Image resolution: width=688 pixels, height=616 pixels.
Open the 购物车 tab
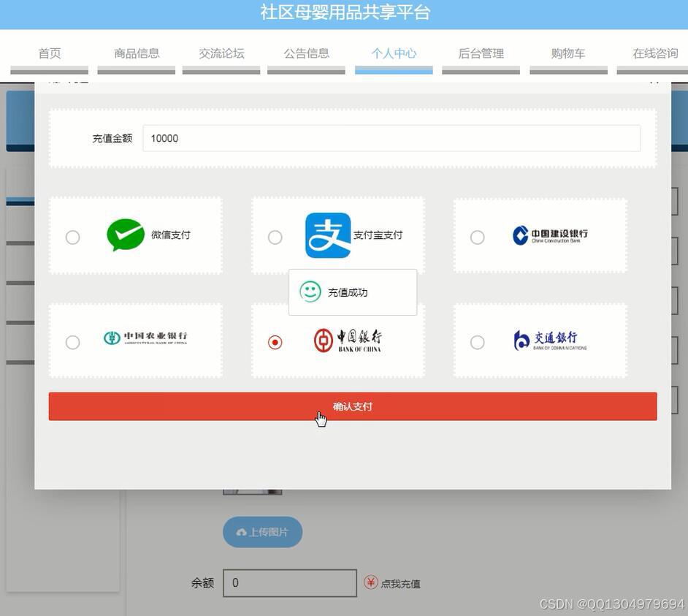point(568,53)
